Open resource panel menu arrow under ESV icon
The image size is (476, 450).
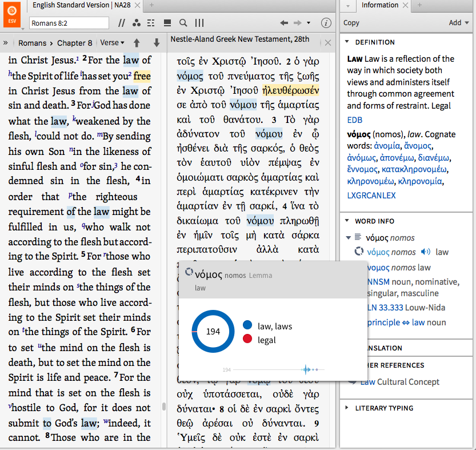[23, 29]
